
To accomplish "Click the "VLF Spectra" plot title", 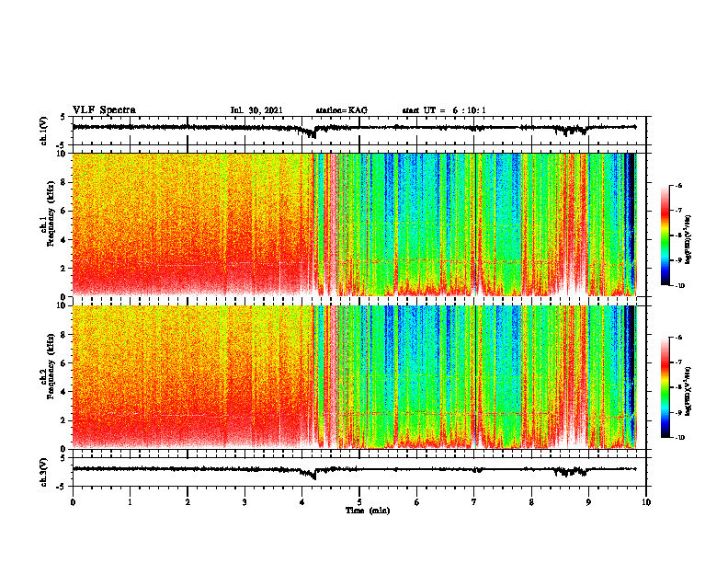I will point(104,110).
